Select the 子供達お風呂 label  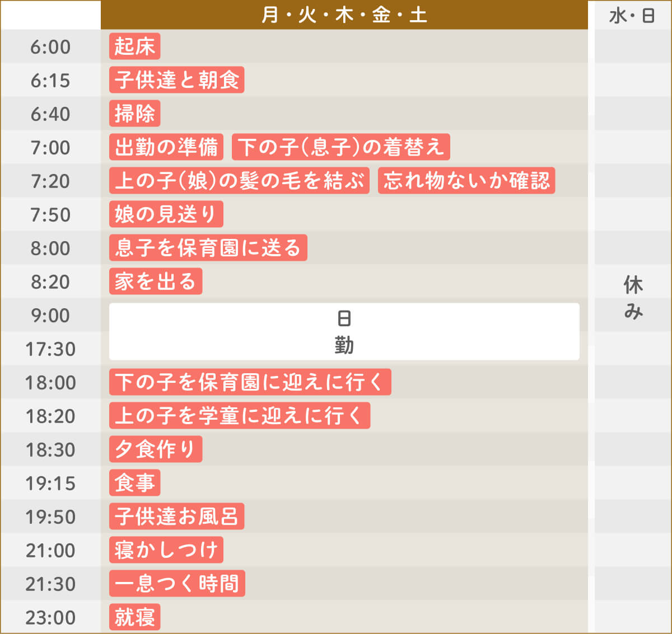(x=177, y=516)
